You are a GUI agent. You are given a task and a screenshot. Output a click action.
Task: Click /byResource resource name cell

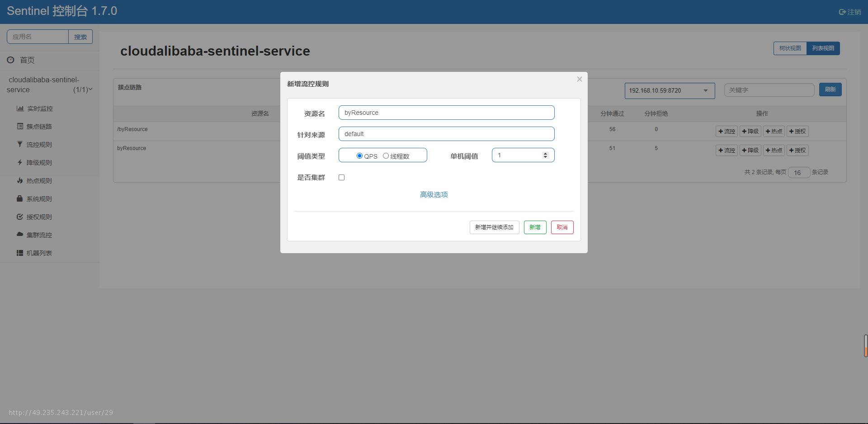pyautogui.click(x=132, y=129)
